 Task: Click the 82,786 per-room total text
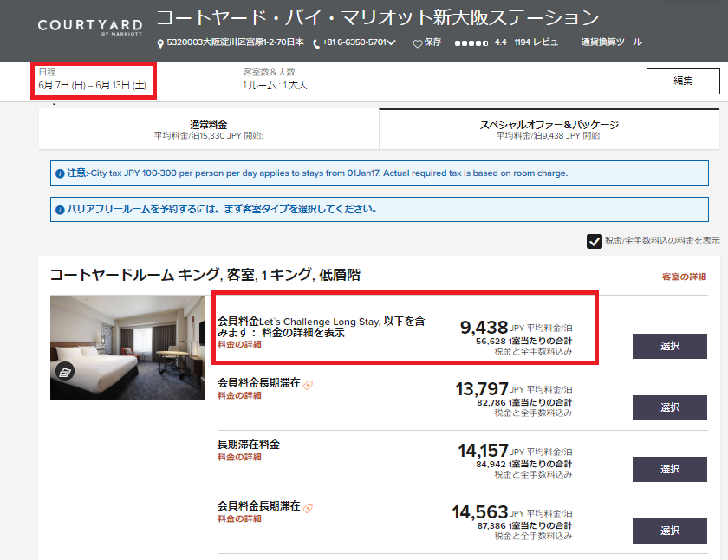click(524, 403)
